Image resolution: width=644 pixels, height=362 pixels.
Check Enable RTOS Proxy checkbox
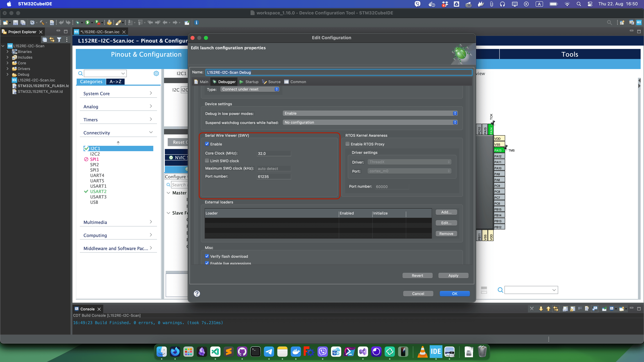point(347,144)
